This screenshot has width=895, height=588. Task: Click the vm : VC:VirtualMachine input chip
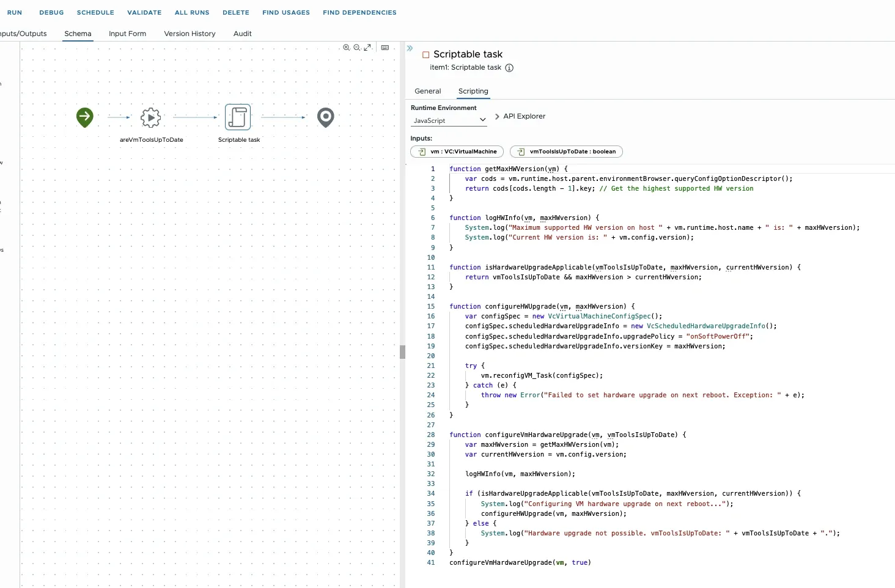point(457,152)
